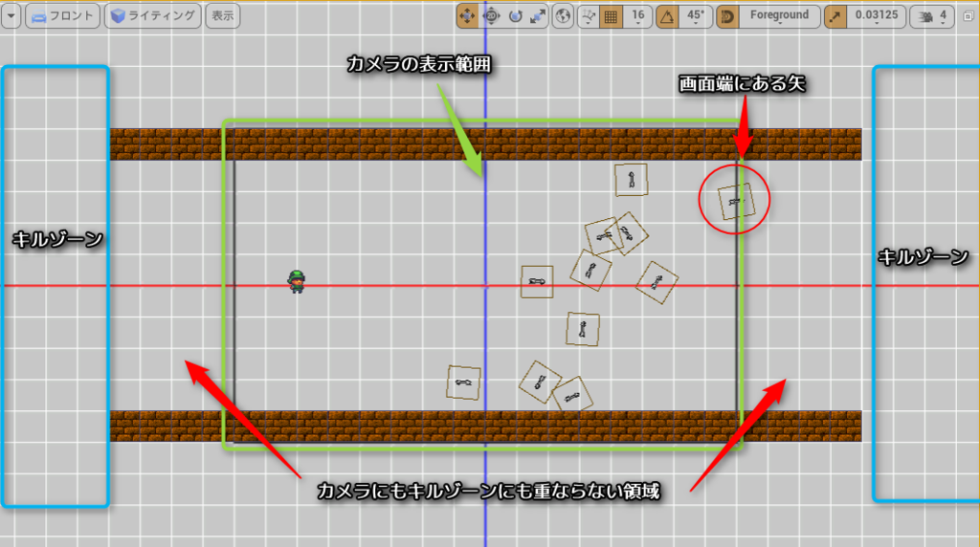Image resolution: width=980 pixels, height=547 pixels.
Task: Select the rotate transform tool
Action: coord(515,15)
